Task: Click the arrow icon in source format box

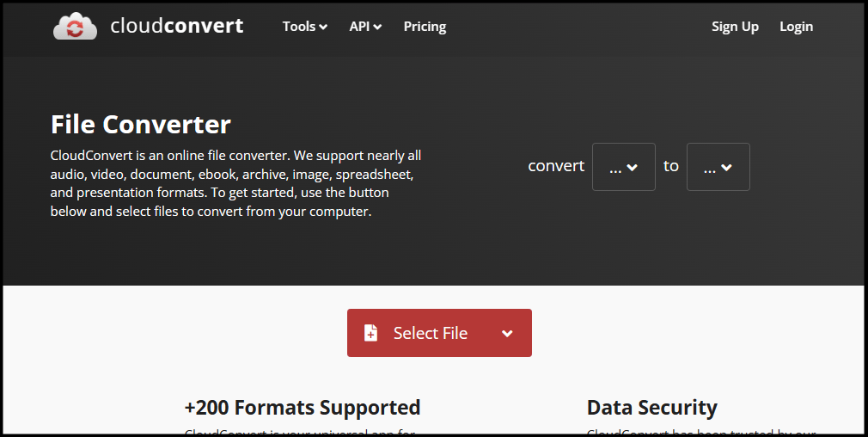Action: coord(633,167)
